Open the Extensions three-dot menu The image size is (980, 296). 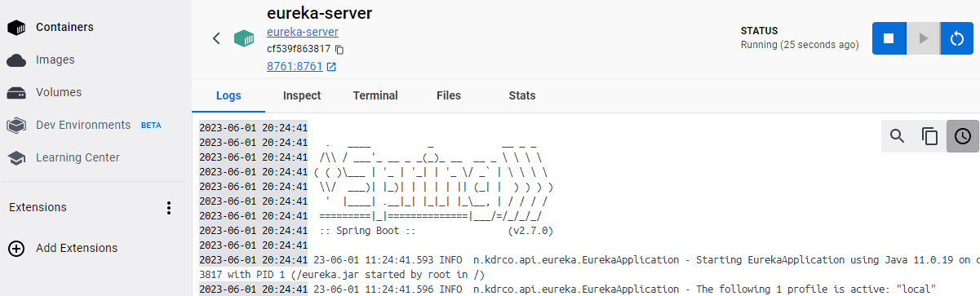point(169,208)
